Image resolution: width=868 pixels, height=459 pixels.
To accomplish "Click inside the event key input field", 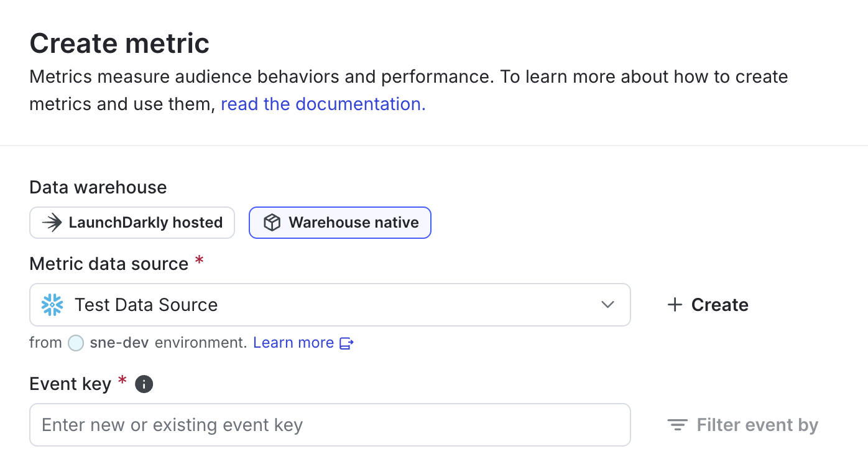I will click(x=330, y=425).
